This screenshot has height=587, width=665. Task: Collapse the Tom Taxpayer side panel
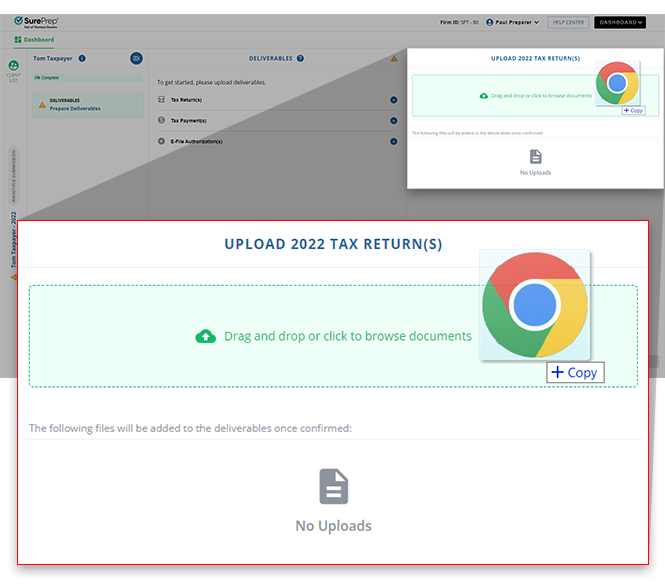click(x=136, y=59)
